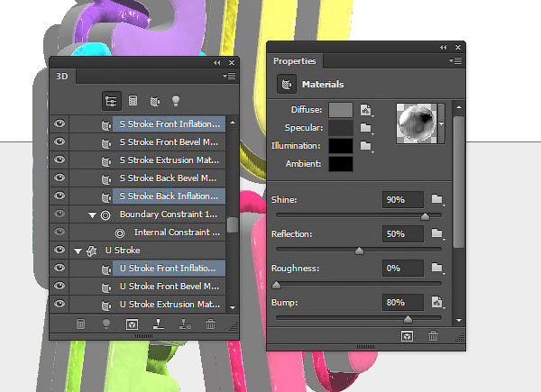Hide U Stroke Front Inflation material
Screen dimensions: 541x392
coord(60,268)
